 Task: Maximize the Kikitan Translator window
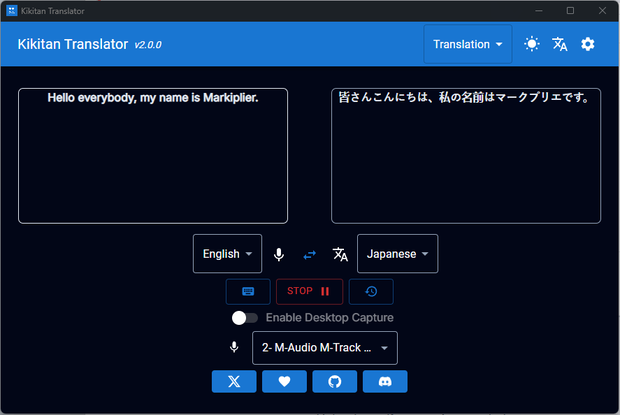click(x=570, y=11)
